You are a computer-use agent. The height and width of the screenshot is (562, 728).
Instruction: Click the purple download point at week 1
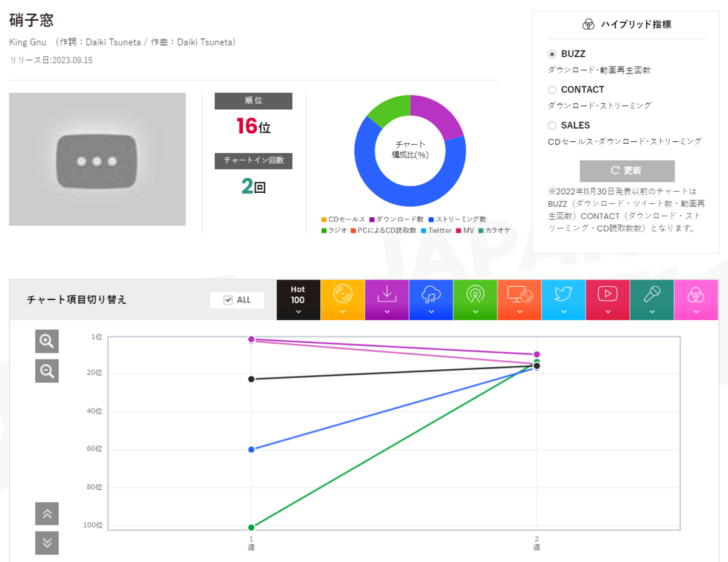tap(251, 339)
